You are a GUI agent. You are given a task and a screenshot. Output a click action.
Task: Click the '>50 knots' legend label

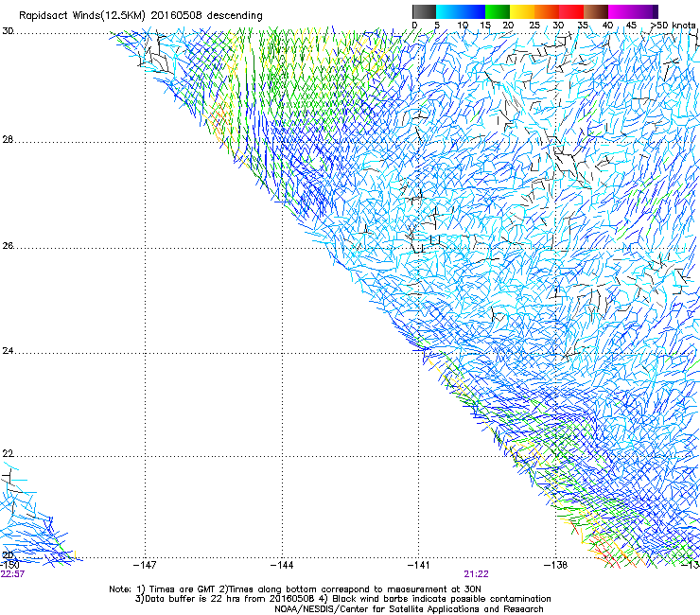[x=673, y=26]
